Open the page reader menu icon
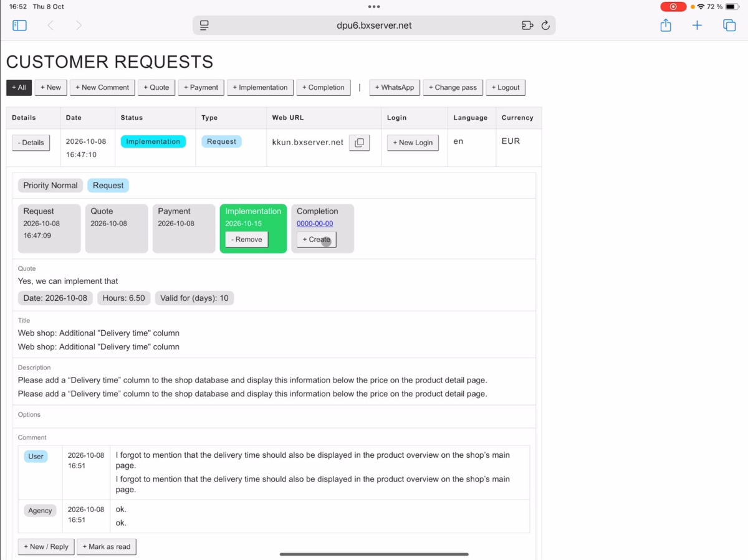Screen dimensions: 748x560 coord(204,26)
